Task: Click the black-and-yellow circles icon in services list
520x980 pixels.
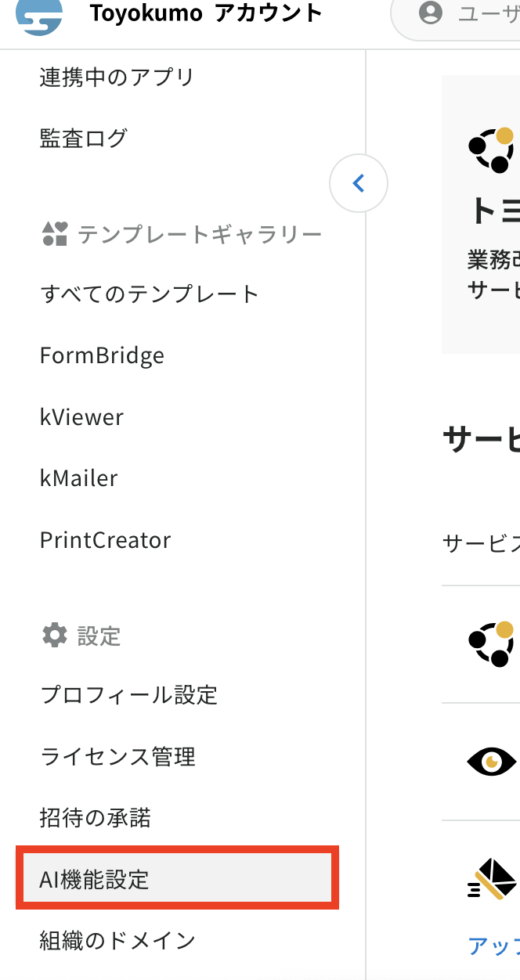Action: coord(491,643)
